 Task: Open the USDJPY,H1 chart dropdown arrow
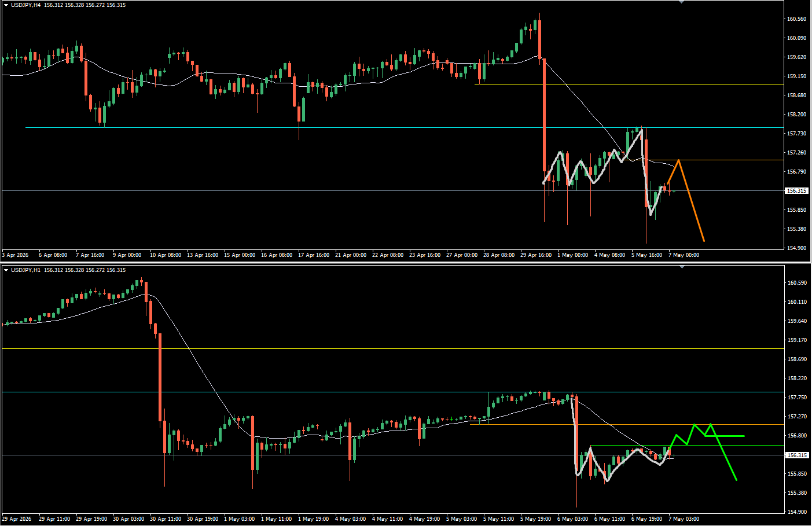pos(6,270)
